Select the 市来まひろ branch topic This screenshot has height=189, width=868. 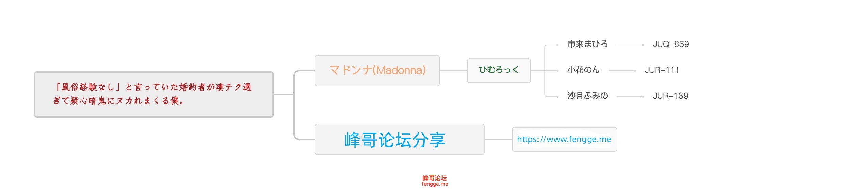pyautogui.click(x=588, y=44)
